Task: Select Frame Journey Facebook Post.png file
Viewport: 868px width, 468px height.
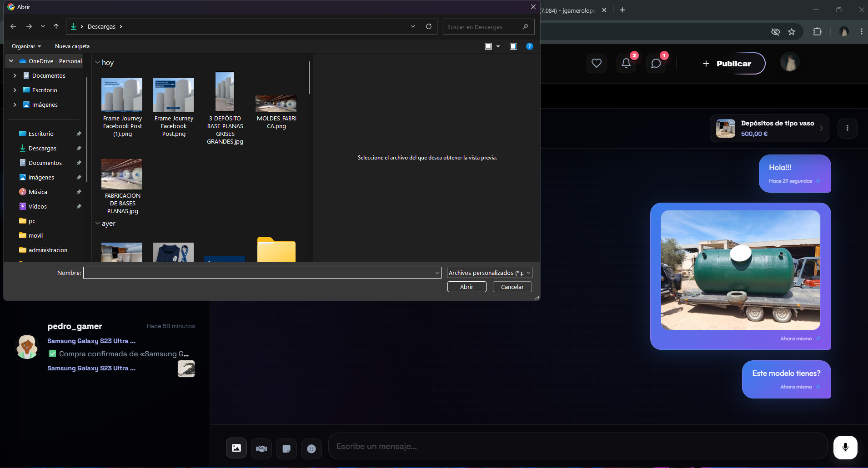Action: coord(174,108)
